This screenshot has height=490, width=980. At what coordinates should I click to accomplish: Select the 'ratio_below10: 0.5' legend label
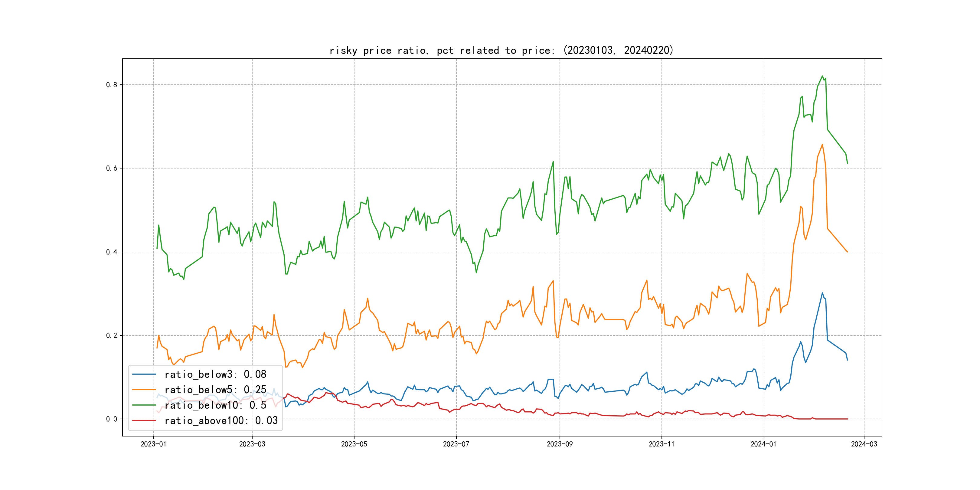(215, 405)
